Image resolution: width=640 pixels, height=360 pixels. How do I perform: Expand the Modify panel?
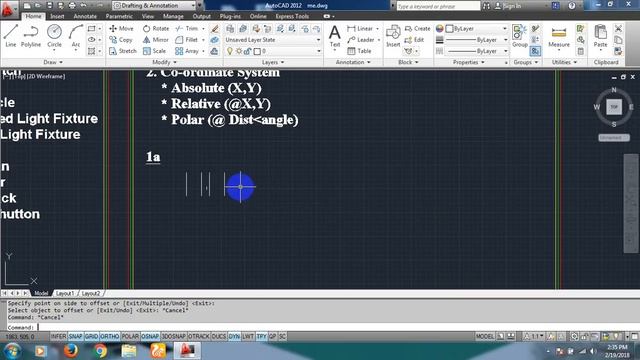[164, 62]
